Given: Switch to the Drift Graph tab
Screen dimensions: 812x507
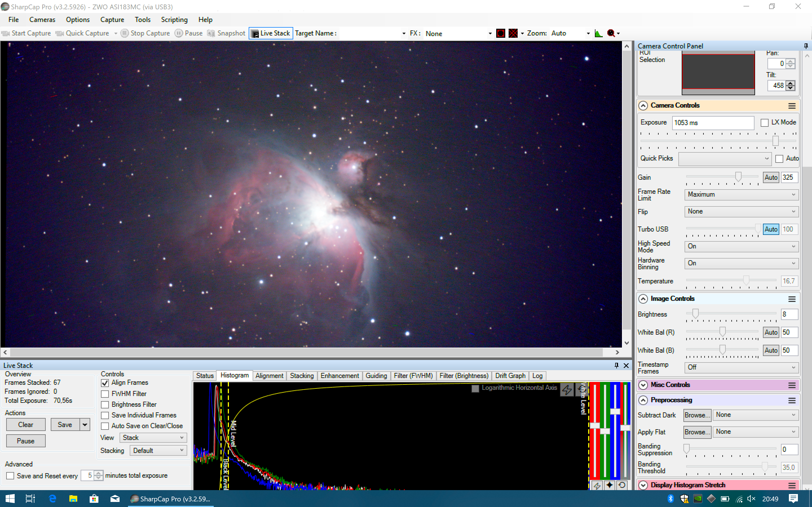Looking at the screenshot, I should click(x=510, y=375).
